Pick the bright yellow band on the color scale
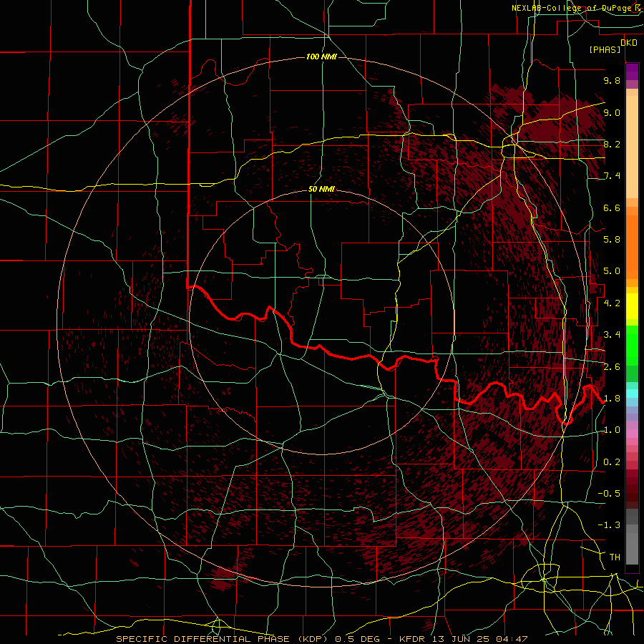This screenshot has height=644, width=644. 632,306
